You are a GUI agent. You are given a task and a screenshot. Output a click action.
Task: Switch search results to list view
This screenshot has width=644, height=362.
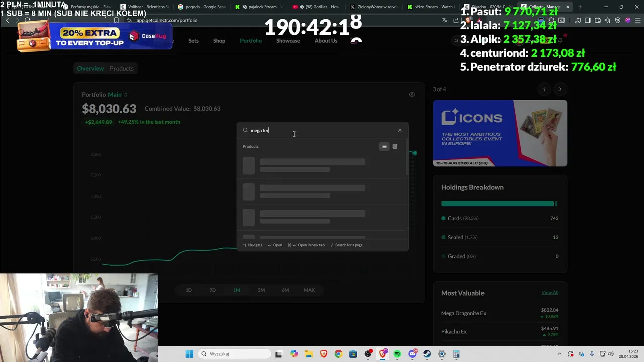(x=384, y=146)
